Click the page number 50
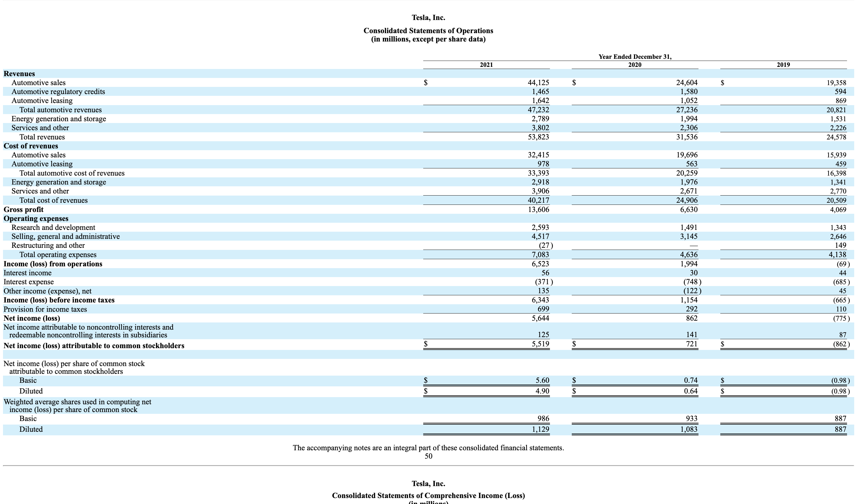This screenshot has width=856, height=504. click(428, 456)
